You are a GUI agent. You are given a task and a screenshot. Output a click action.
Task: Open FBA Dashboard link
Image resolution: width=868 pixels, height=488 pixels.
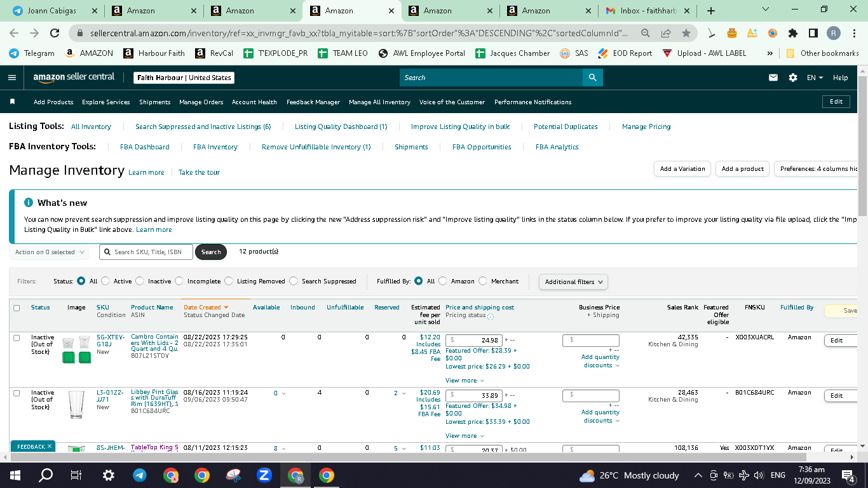[x=144, y=147]
